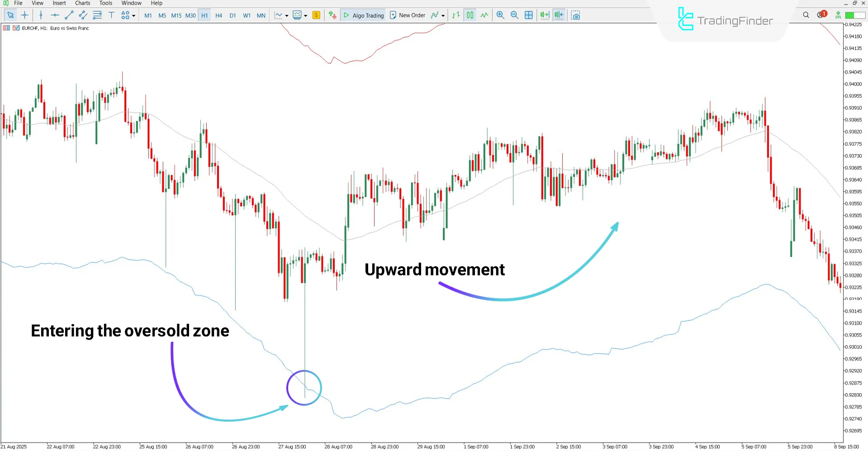Click the circled oversold zone marker

[304, 388]
